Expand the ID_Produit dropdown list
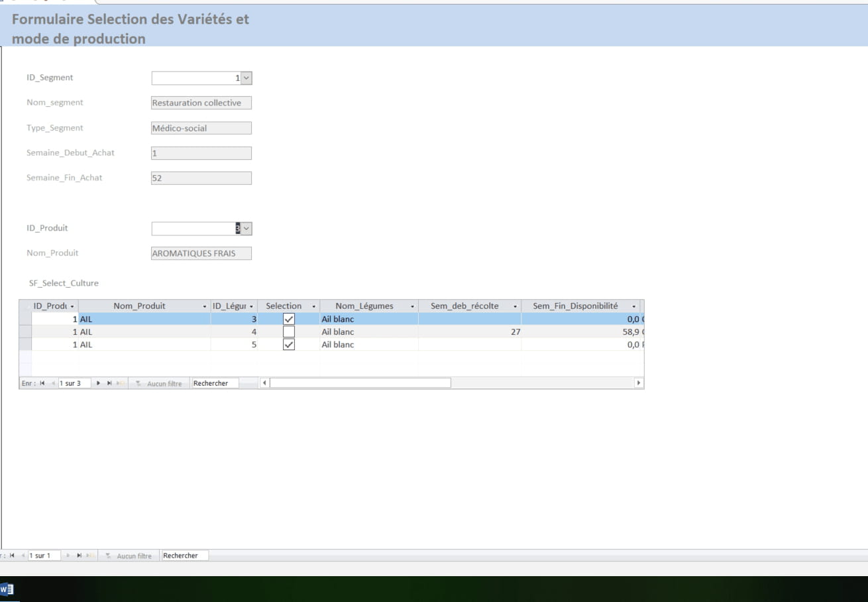 246,229
